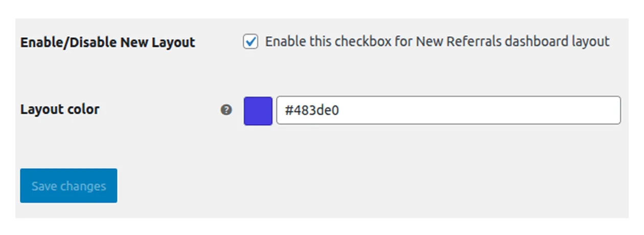Expand the Layout color picker from the swatch
Screen dimensions: 644x235
click(x=258, y=111)
